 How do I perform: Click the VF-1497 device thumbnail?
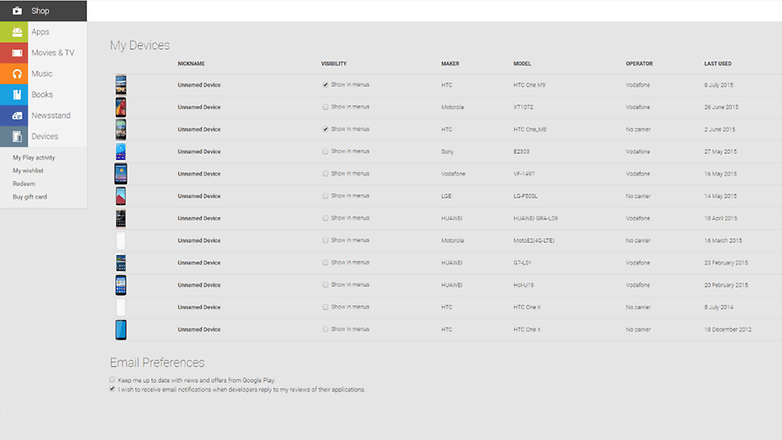[x=121, y=174]
